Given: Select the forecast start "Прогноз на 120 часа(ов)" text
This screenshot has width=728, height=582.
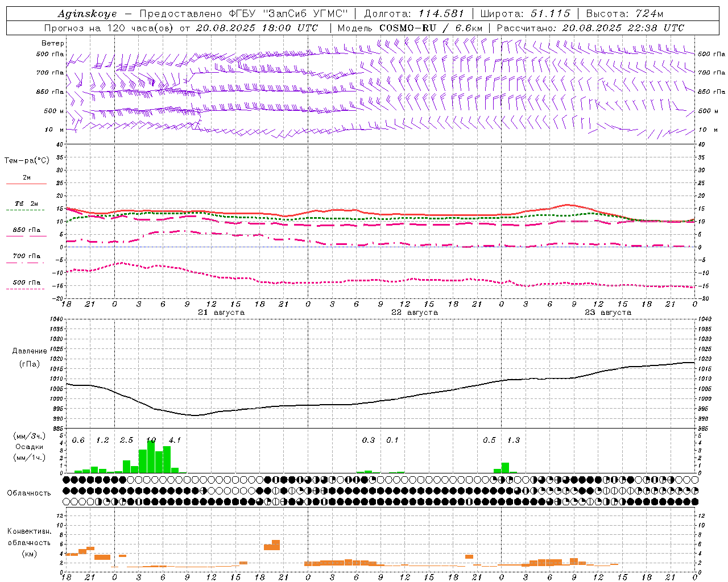Looking at the screenshot, I should [x=109, y=28].
